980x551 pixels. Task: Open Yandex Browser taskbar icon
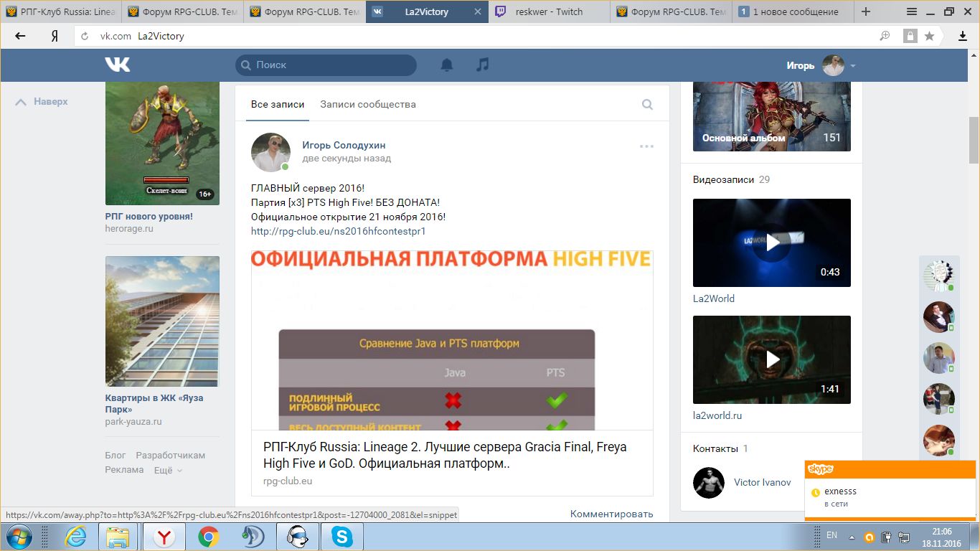click(x=164, y=537)
